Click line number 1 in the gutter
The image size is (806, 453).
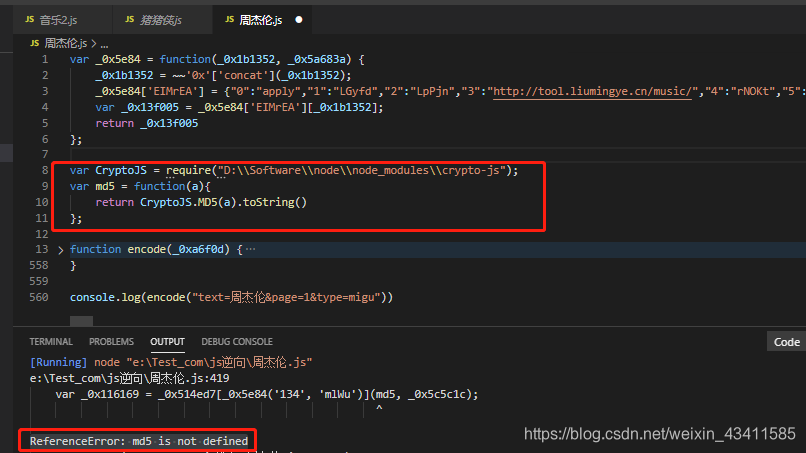(45, 60)
